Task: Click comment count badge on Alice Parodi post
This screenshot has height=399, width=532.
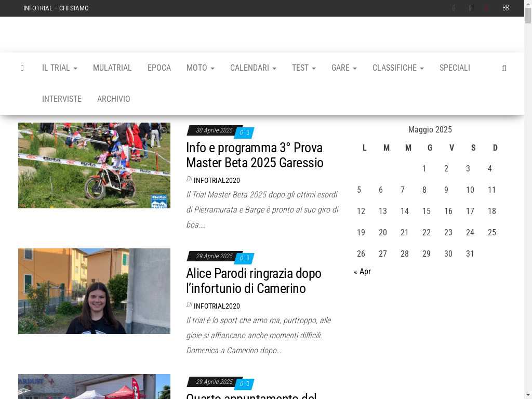Action: tap(244, 258)
